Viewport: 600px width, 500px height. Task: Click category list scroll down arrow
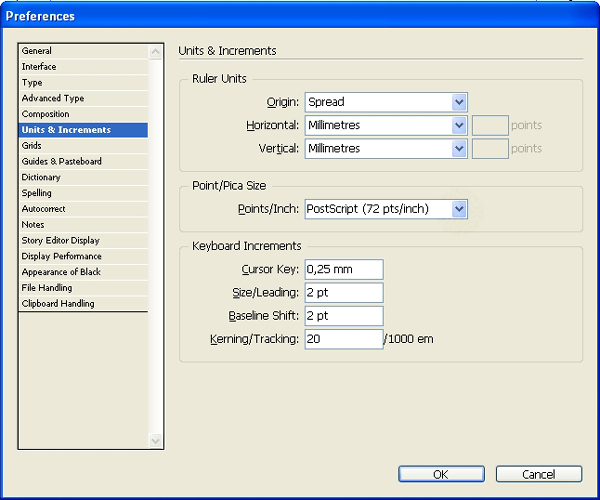click(x=155, y=441)
